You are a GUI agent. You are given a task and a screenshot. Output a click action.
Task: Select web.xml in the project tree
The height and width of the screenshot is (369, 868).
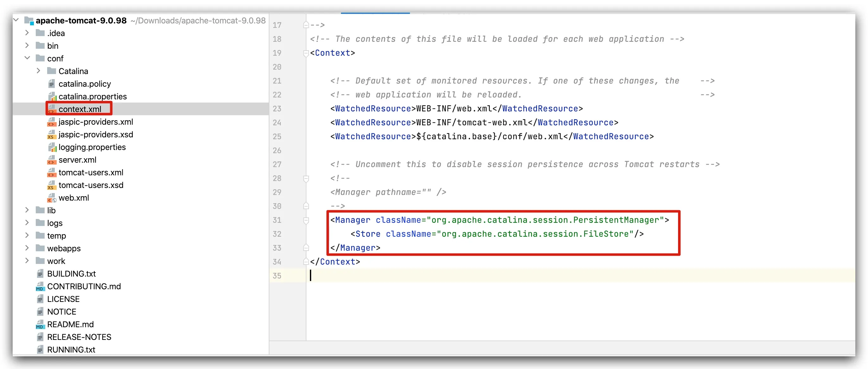click(74, 197)
